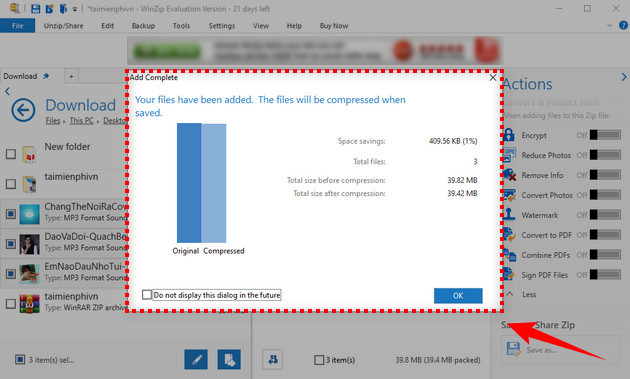
Task: Click the taimienphivn folder icon
Action: 29,184
